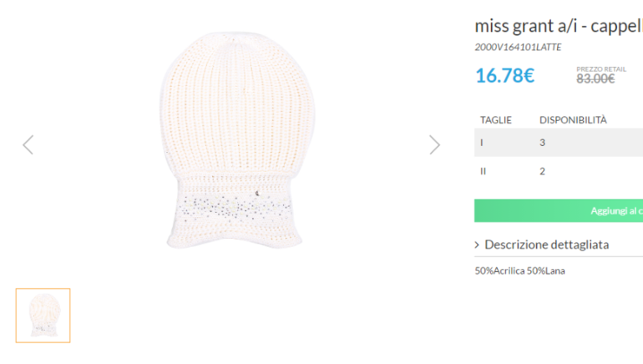Click availability value 2 for size II
The height and width of the screenshot is (364, 643).
point(543,171)
